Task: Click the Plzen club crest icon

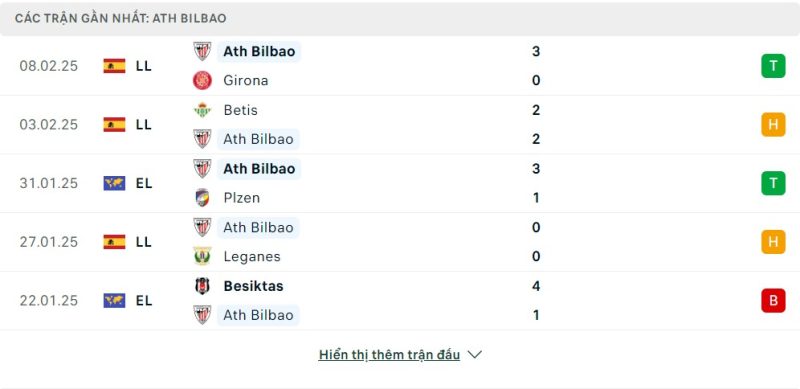Action: pos(203,198)
